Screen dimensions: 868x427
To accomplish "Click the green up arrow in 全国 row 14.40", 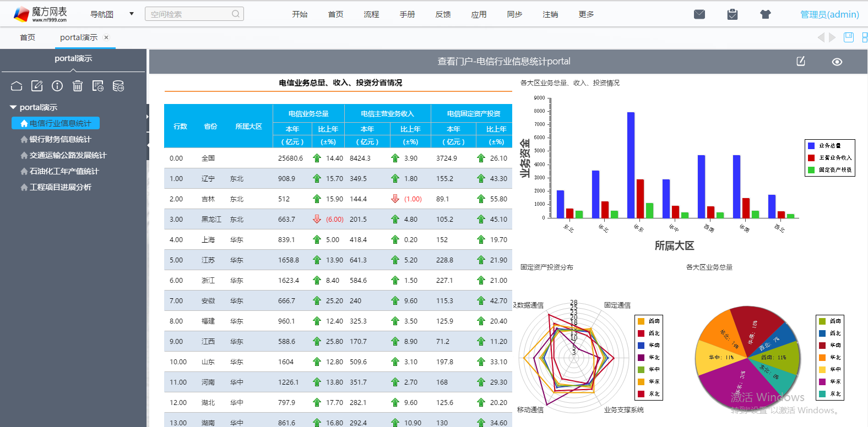I will click(x=317, y=158).
